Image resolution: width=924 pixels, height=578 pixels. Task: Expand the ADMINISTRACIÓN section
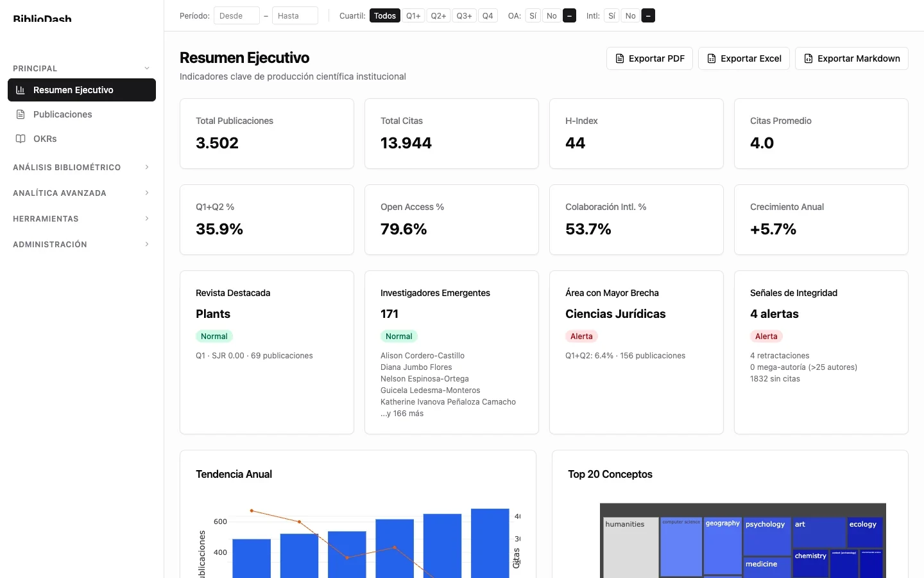click(x=81, y=244)
